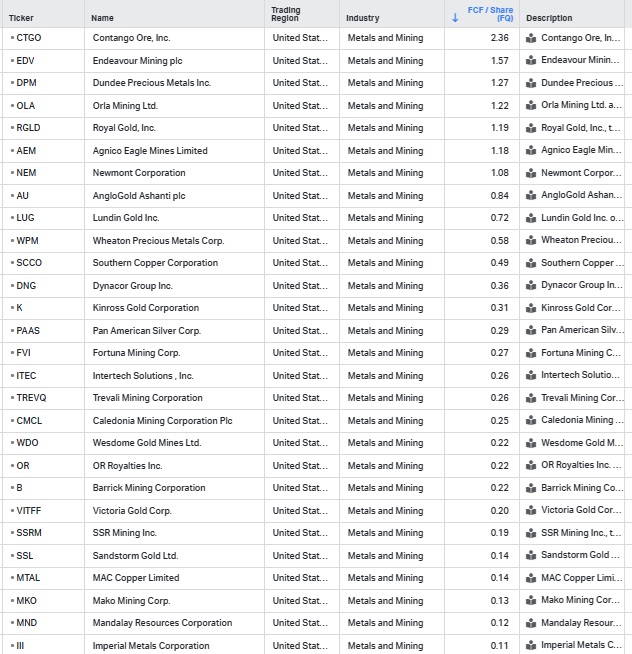Click the Imperial Metals Corporation name
The width and height of the screenshot is (632, 654).
pyautogui.click(x=151, y=646)
